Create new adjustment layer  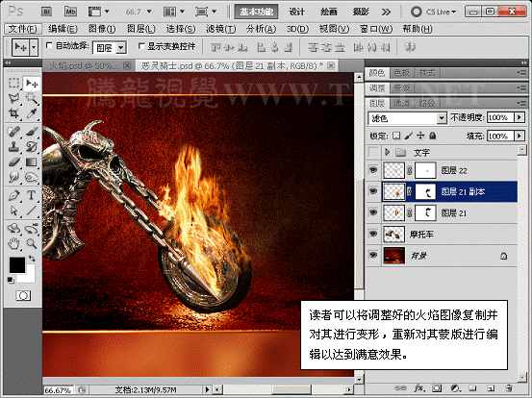[x=455, y=387]
